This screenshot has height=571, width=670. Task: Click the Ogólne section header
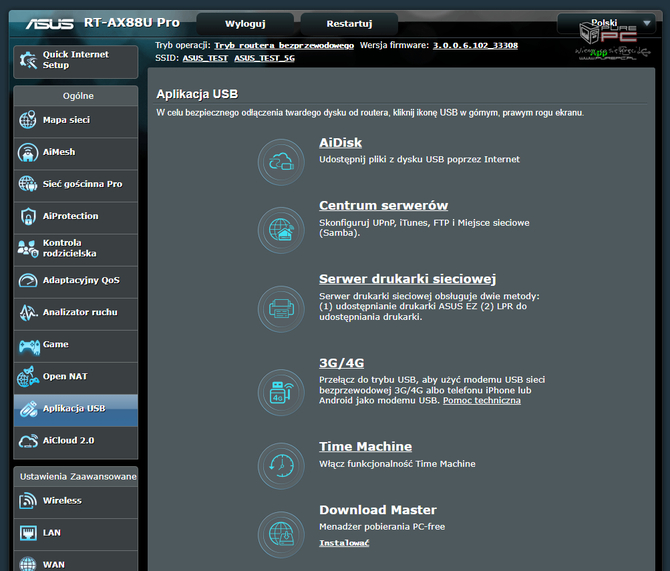pyautogui.click(x=78, y=96)
